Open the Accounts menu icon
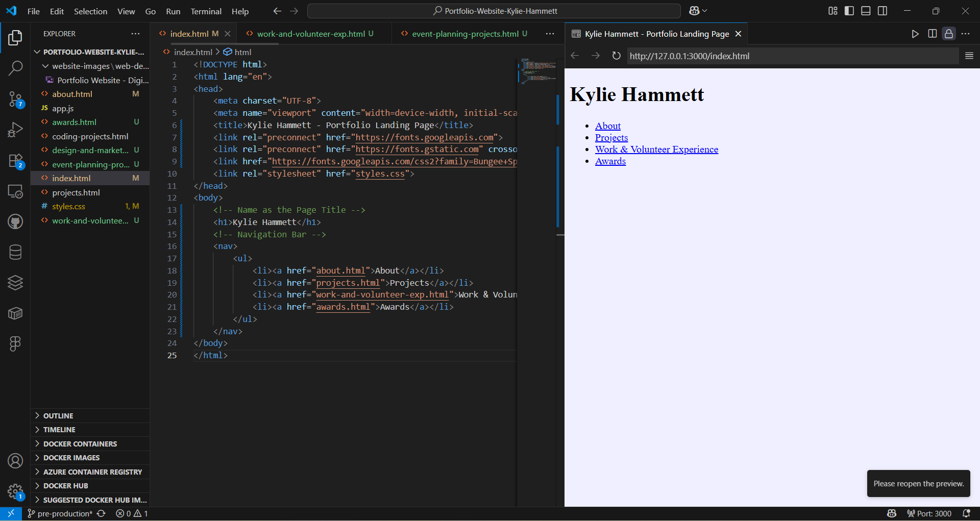 click(x=15, y=461)
